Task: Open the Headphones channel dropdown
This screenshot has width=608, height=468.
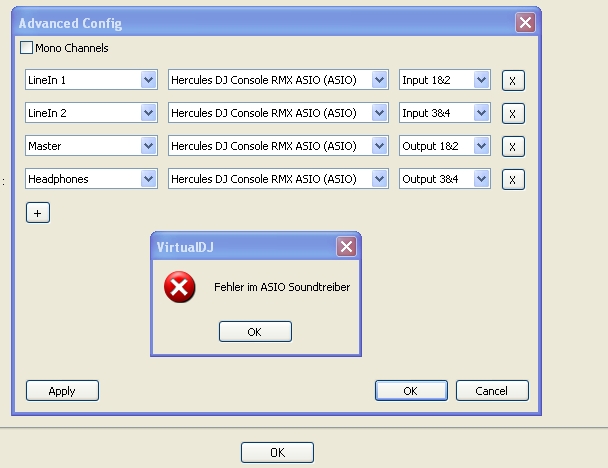Action: [91, 179]
